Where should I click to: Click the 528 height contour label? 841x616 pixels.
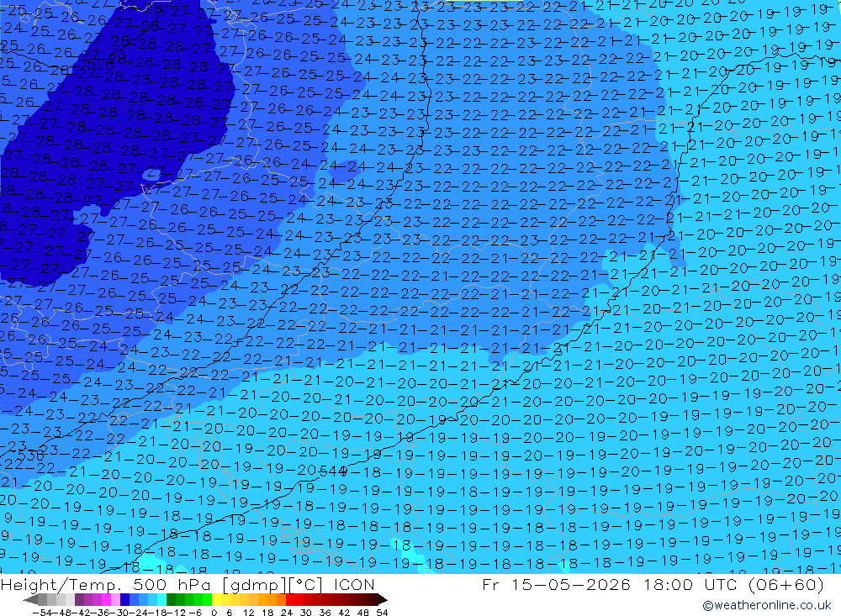(100, 65)
